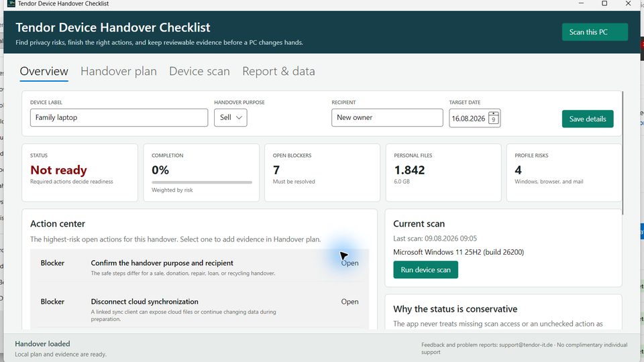Image resolution: width=644 pixels, height=362 pixels.
Task: Click the Open blockers count 7
Action: click(276, 170)
